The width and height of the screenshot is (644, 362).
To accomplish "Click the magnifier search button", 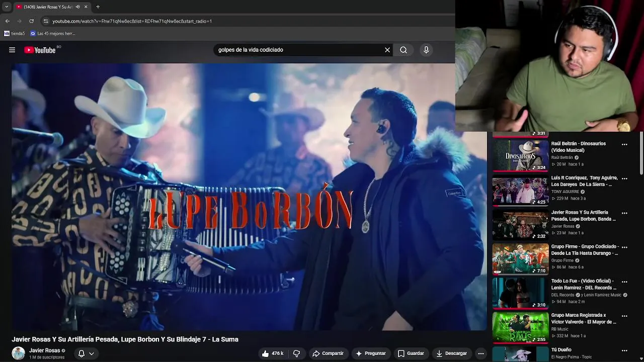I will pos(404,50).
